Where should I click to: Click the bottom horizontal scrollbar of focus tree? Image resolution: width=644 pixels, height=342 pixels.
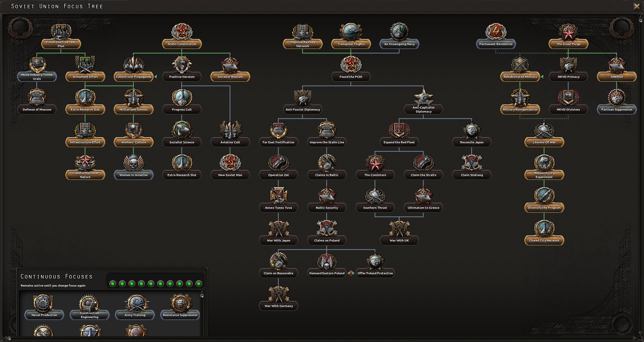[x=322, y=338]
